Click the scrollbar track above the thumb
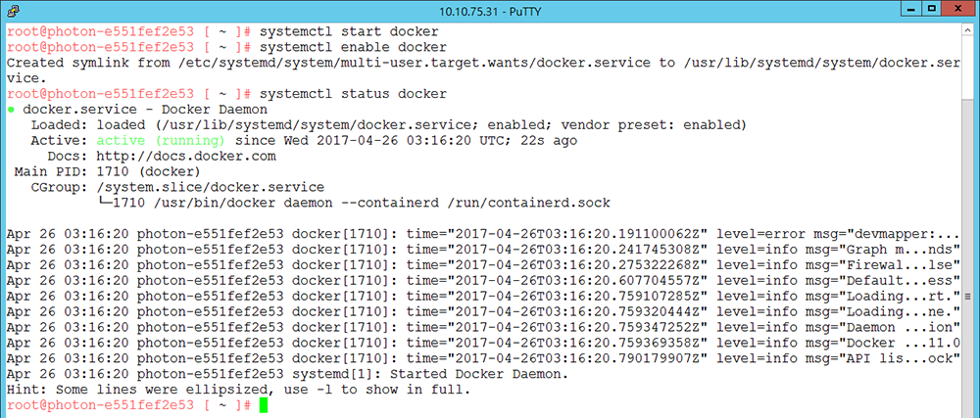Viewport: 980px width, 418px height. [969, 68]
